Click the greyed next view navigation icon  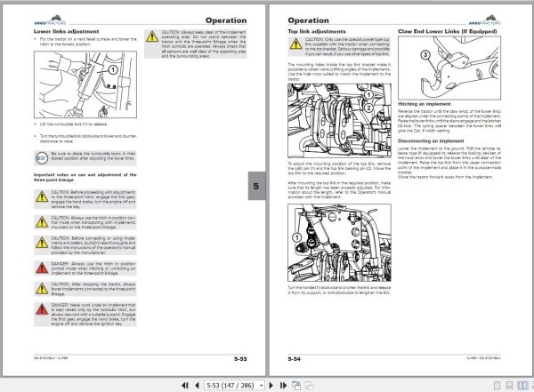(309, 385)
